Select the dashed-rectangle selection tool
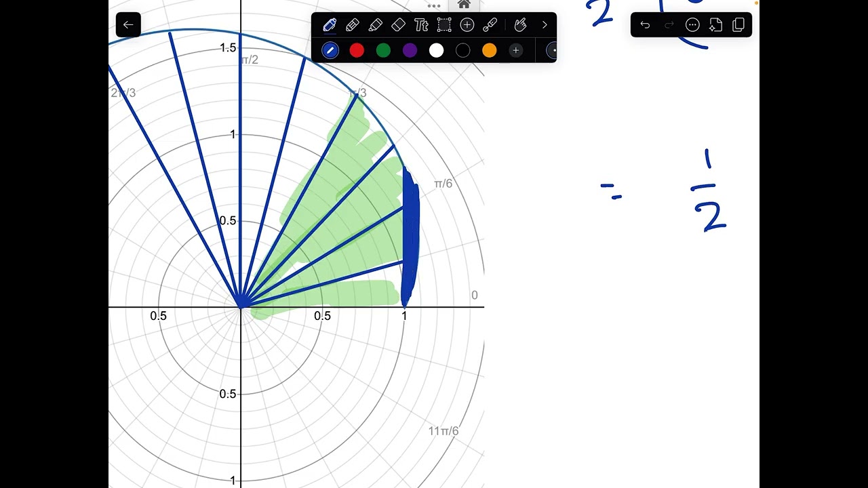 coord(444,25)
